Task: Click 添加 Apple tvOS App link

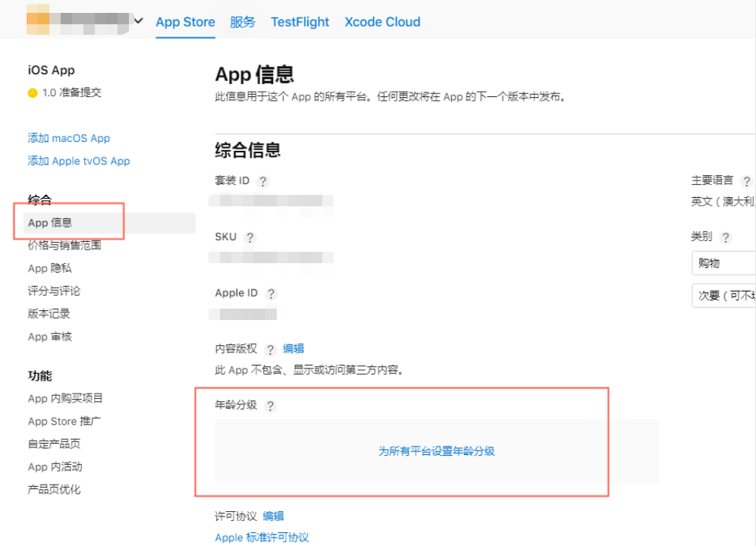Action: pyautogui.click(x=79, y=161)
